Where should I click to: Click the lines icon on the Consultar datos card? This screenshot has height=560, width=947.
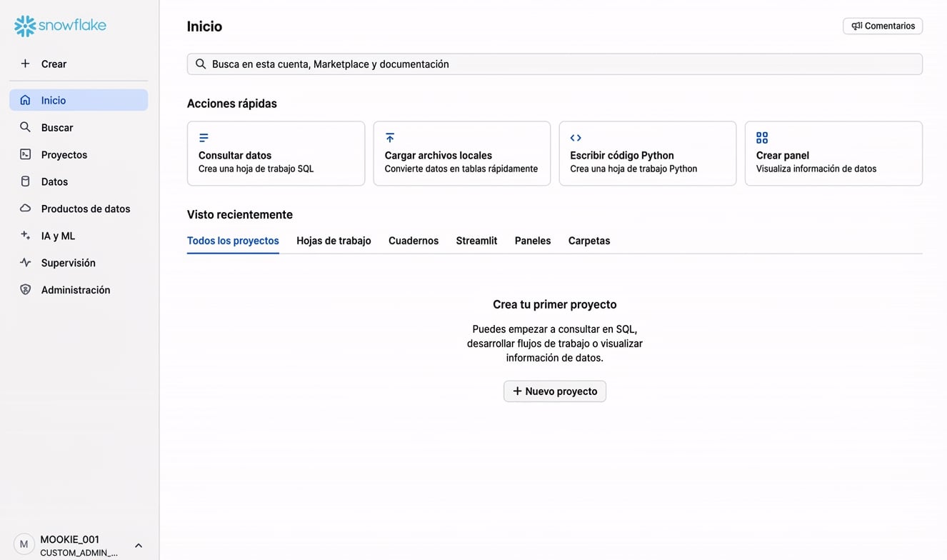click(x=204, y=138)
